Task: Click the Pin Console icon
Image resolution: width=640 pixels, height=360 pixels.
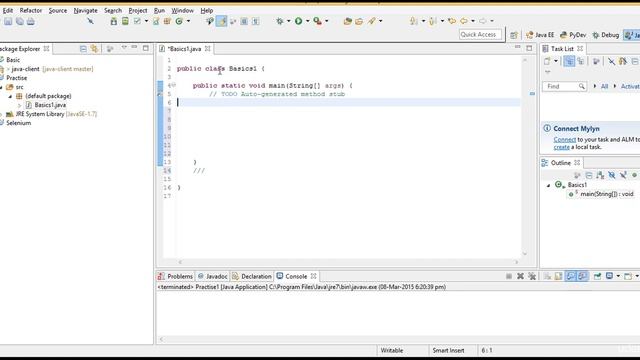Action: 597,276
